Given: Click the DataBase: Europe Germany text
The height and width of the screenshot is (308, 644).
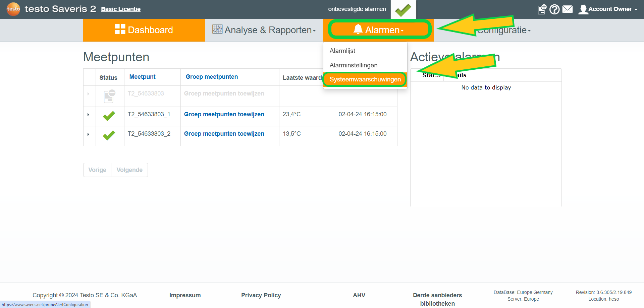Looking at the screenshot, I should coord(523,292).
